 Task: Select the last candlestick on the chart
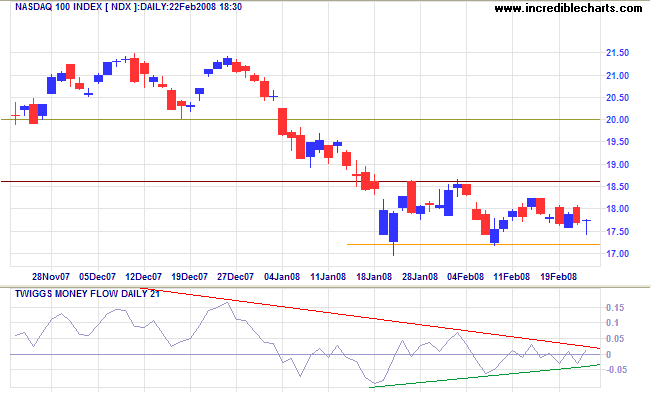click(x=587, y=227)
